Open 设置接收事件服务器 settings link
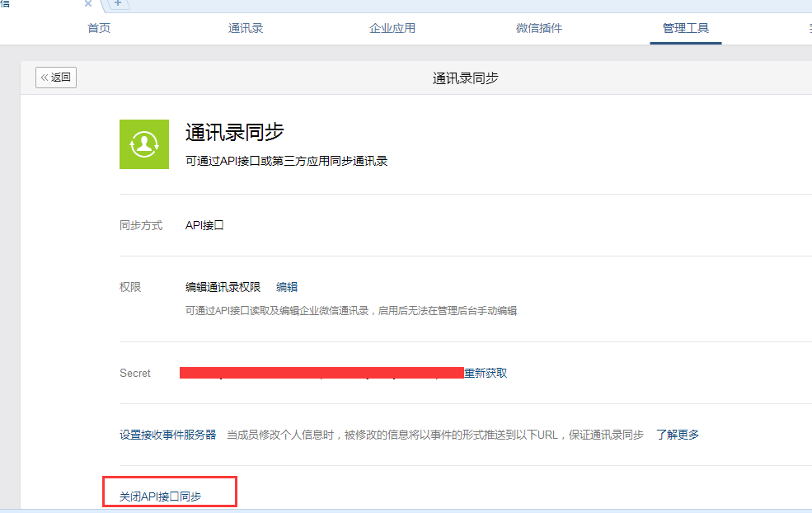Screen dimensions: 812x513 pos(167,435)
